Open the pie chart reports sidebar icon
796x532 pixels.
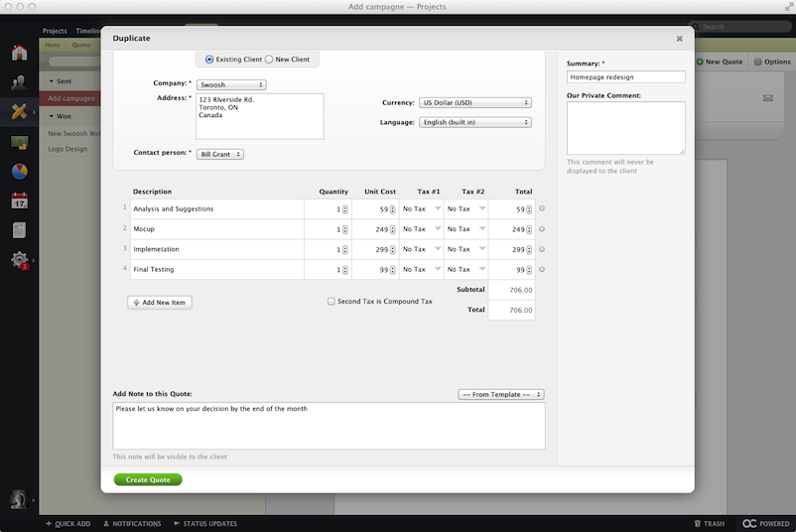(x=19, y=172)
